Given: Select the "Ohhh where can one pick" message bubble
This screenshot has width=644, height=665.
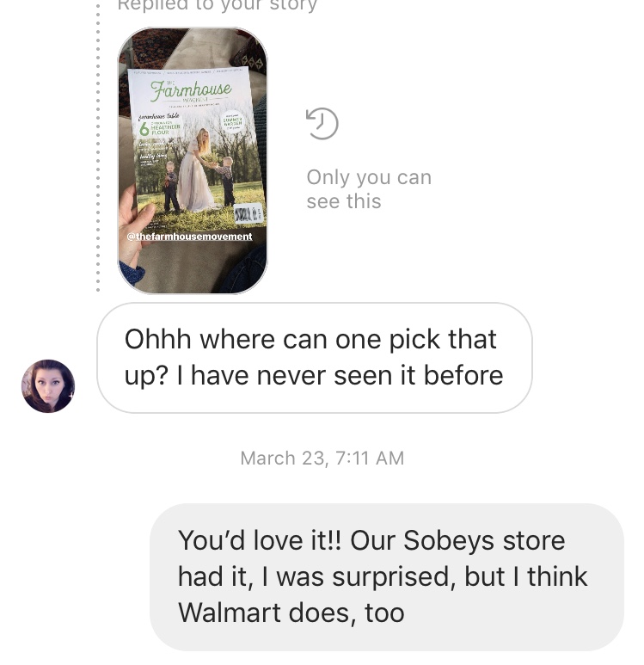Looking at the screenshot, I should (x=315, y=358).
